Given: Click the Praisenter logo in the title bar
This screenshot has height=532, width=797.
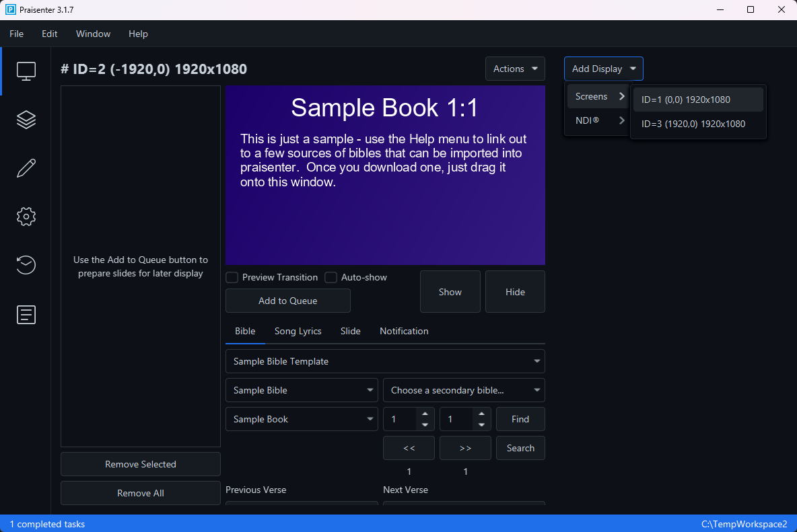Looking at the screenshot, I should 9,9.
